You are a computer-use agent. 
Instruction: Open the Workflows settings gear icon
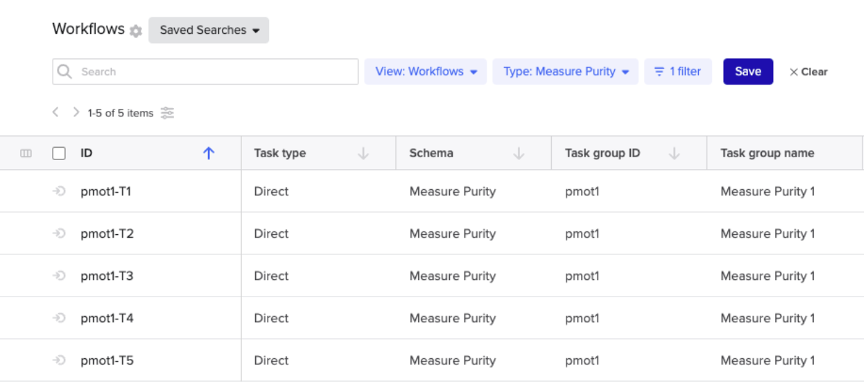136,31
